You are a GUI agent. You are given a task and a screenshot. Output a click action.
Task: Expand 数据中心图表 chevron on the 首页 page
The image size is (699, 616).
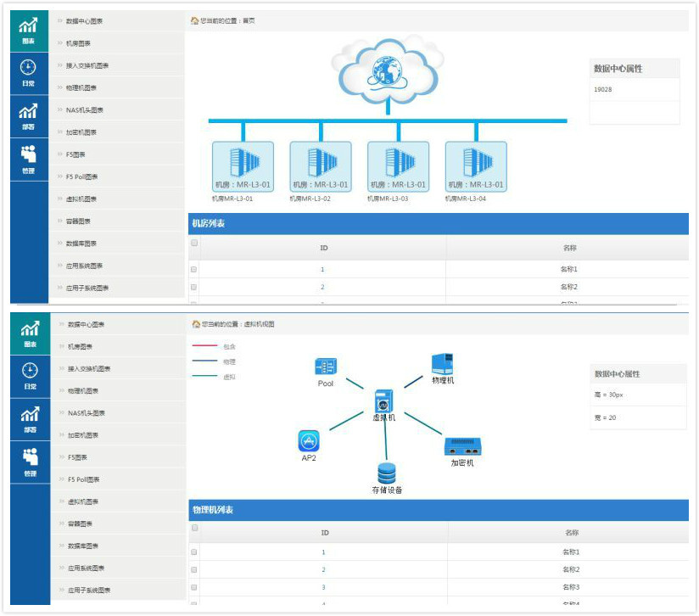[59, 20]
